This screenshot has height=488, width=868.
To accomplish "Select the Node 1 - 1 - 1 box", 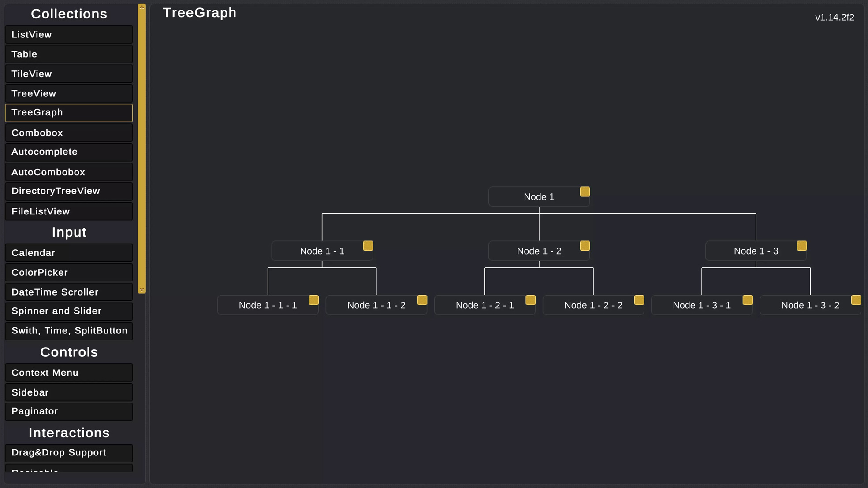I will (268, 305).
